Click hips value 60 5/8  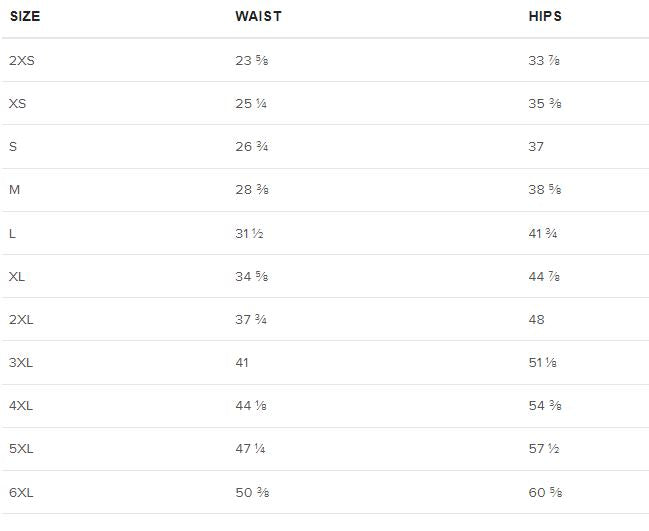click(545, 493)
